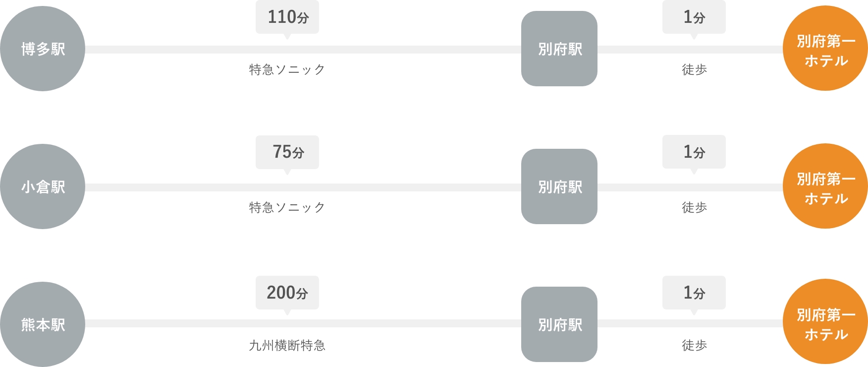This screenshot has width=868, height=367.
Task: Click the 110分 time bubble
Action: [287, 17]
